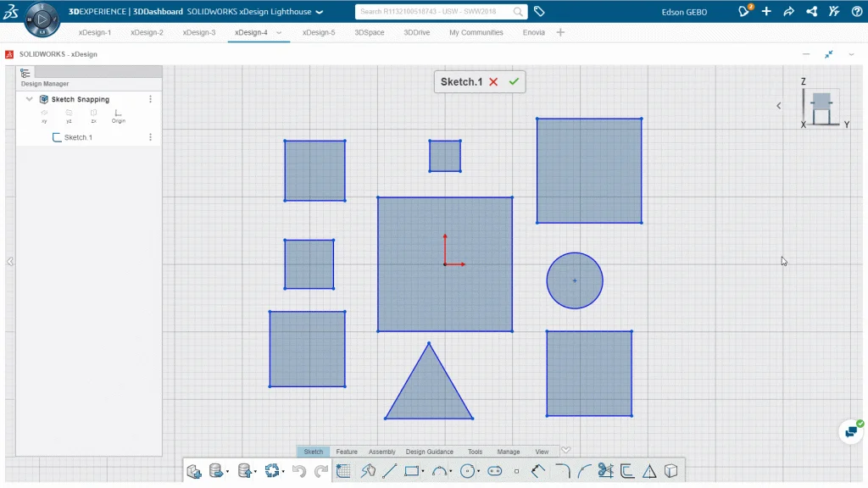Toggle yz plane visibility

pyautogui.click(x=69, y=115)
